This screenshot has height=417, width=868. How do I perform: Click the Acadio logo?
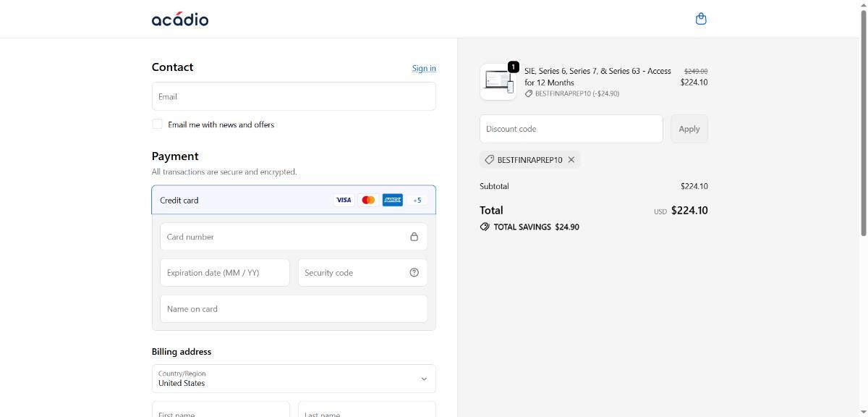180,19
